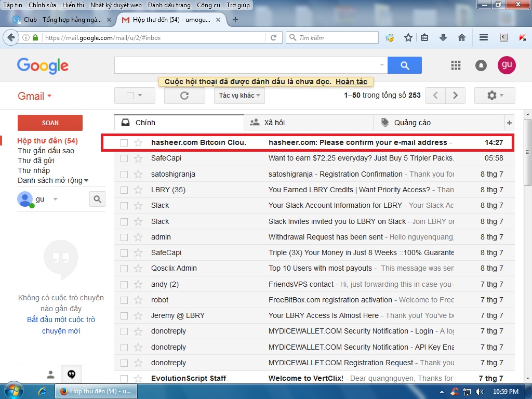Click Bắt đầu một cuộc trò chuyện mới
Viewport: 532px width, 399px height.
[61, 325]
